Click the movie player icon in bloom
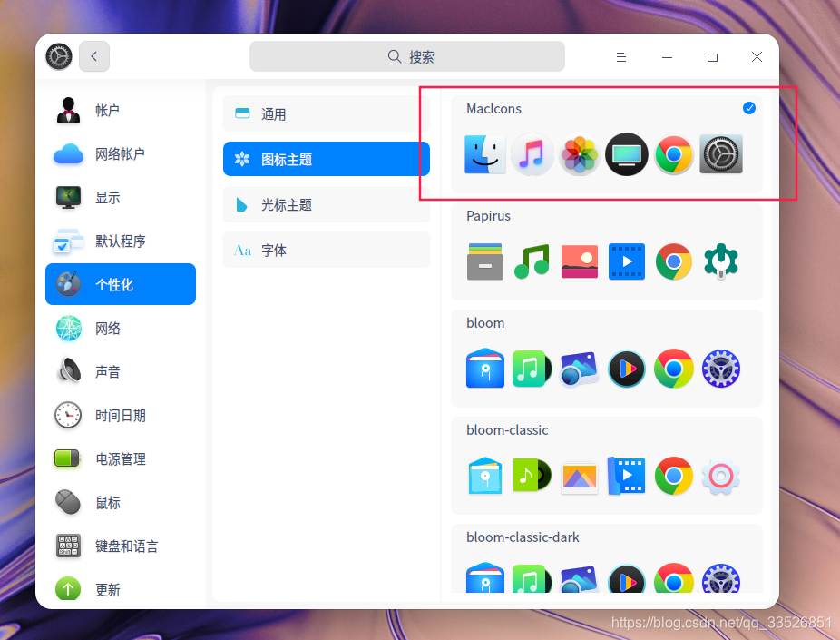This screenshot has width=840, height=640. pyautogui.click(x=626, y=369)
